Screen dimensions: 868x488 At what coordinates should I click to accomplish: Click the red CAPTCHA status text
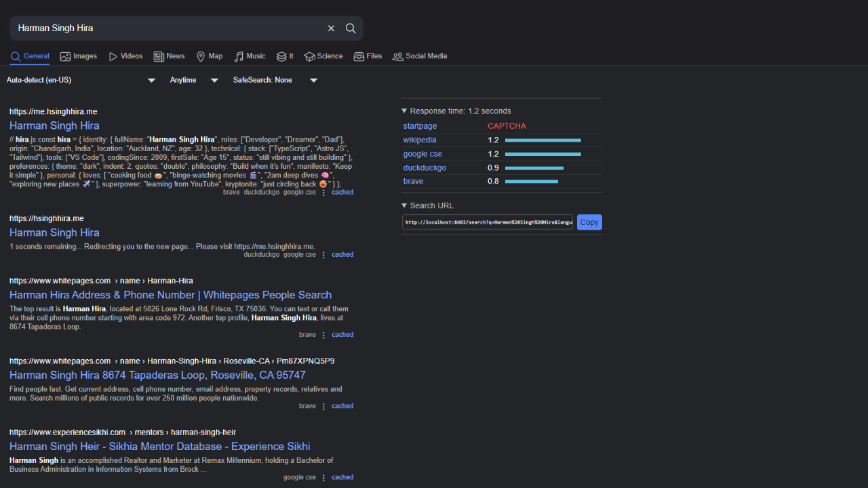pos(507,126)
